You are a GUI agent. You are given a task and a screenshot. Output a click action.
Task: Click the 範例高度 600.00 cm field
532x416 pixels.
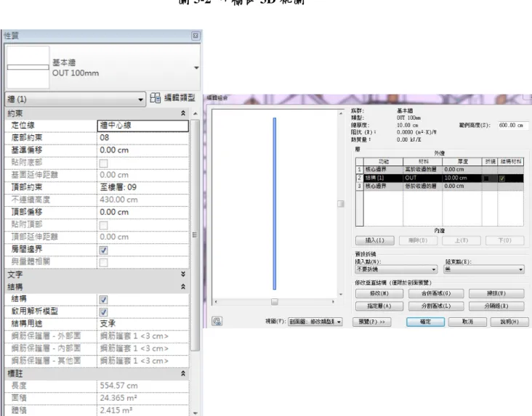click(513, 126)
